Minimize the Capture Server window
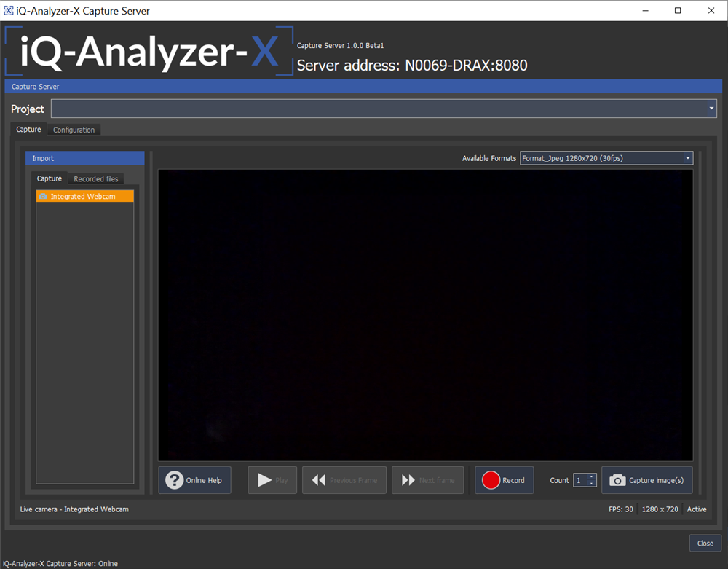Screen dimensions: 728x569 click(645, 11)
